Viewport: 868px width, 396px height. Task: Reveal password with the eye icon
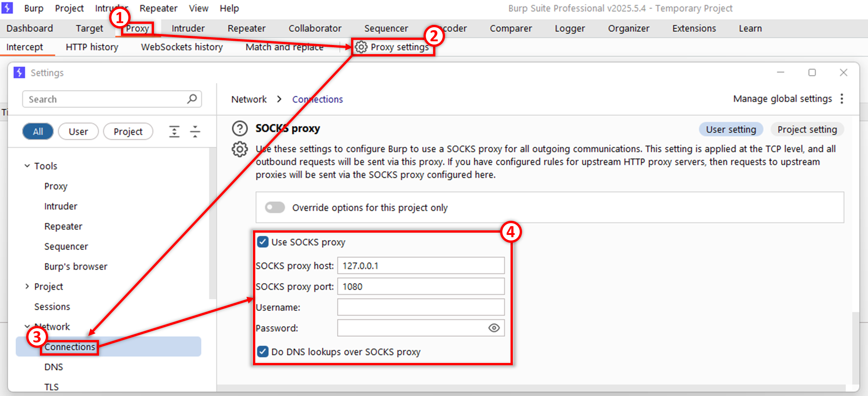tap(494, 328)
